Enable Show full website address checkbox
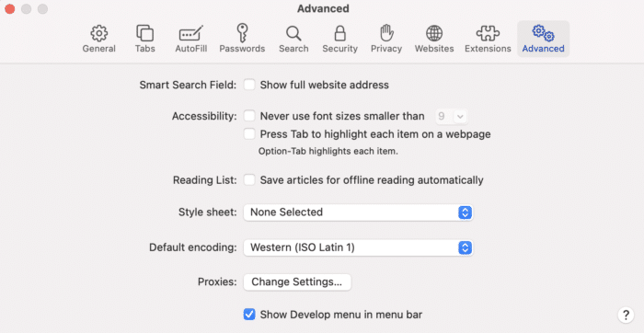The height and width of the screenshot is (333, 644). (x=249, y=85)
